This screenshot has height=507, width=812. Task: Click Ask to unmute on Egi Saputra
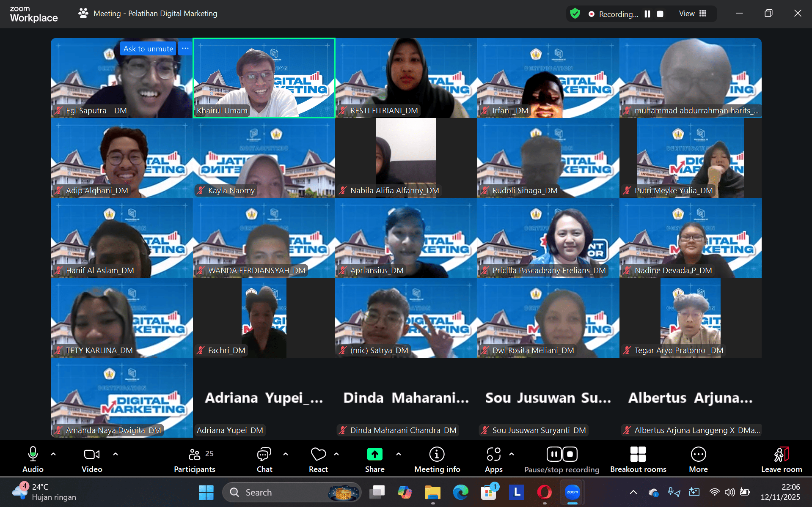point(148,49)
